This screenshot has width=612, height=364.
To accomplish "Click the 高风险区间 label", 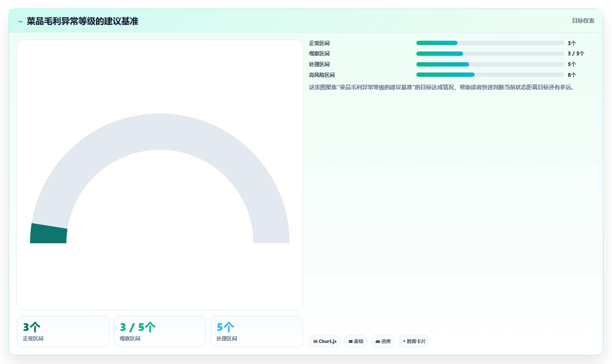I will (x=322, y=75).
